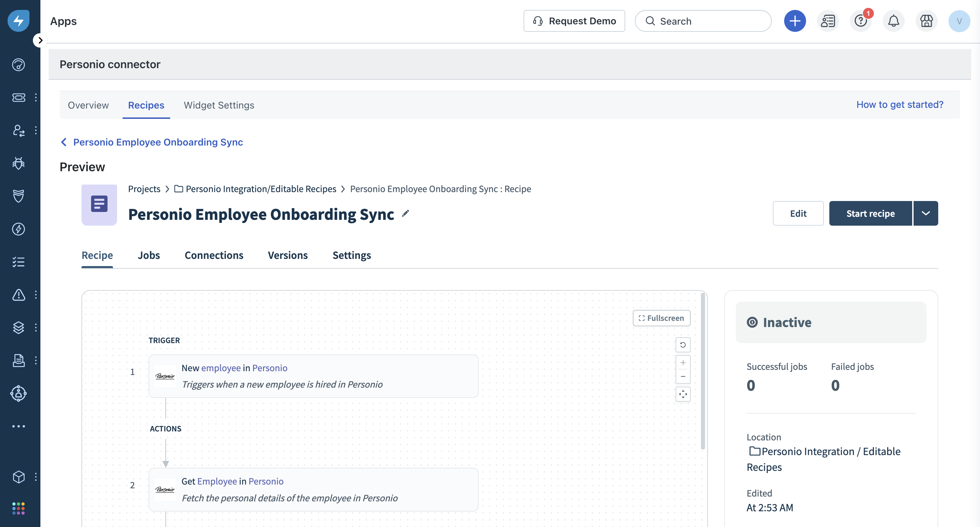Click the pencil icon to rename recipe
This screenshot has width=980, height=527.
pyautogui.click(x=405, y=214)
